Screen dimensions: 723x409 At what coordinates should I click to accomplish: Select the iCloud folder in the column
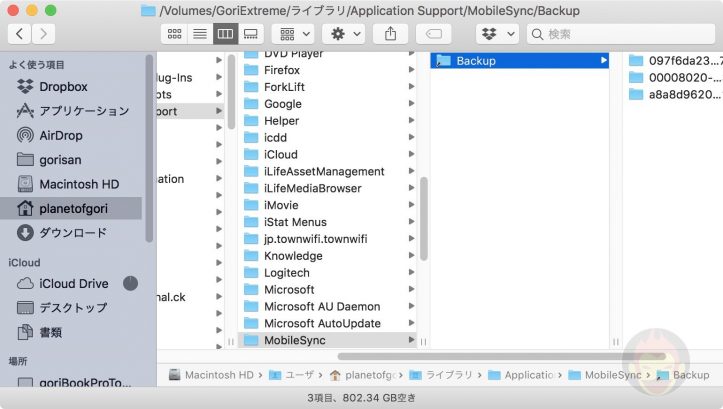[326, 154]
